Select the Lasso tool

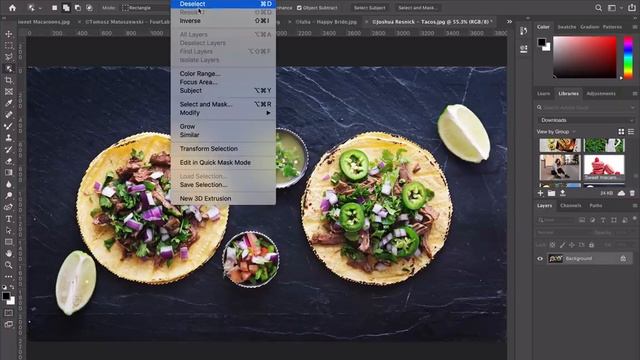[9, 57]
